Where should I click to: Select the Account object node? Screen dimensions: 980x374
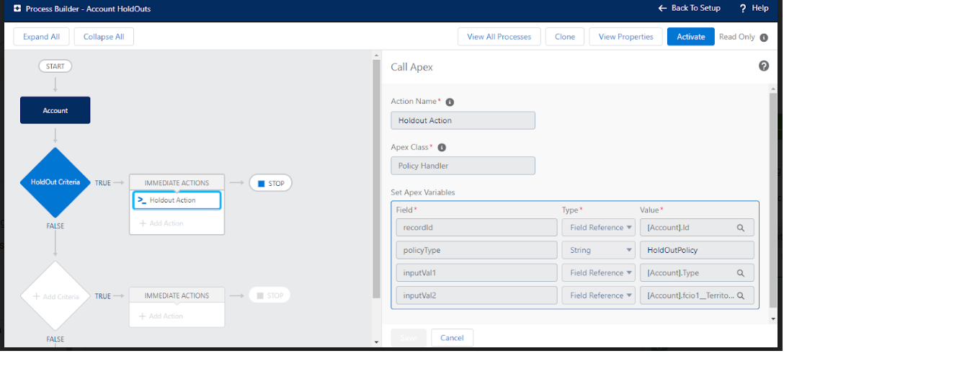[55, 110]
